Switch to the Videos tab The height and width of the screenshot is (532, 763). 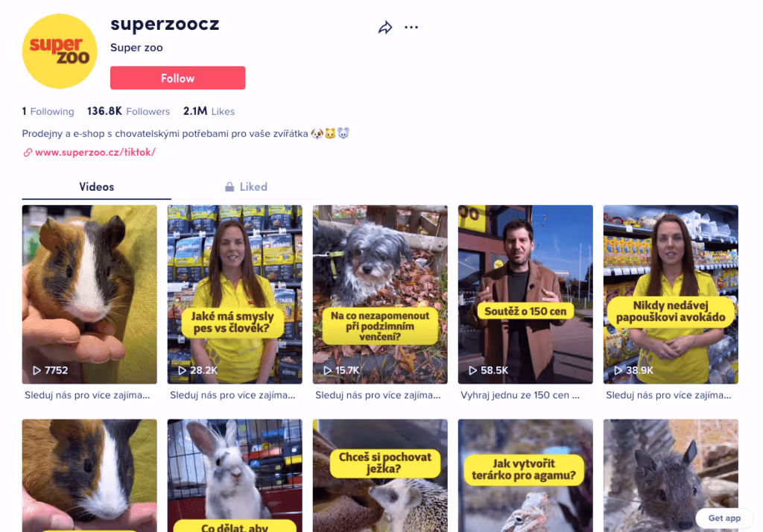point(96,187)
